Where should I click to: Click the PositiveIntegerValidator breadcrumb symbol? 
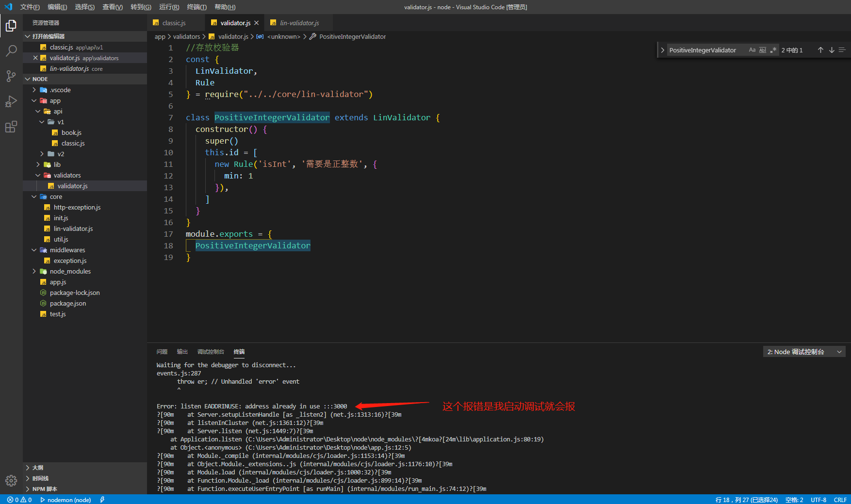point(352,36)
